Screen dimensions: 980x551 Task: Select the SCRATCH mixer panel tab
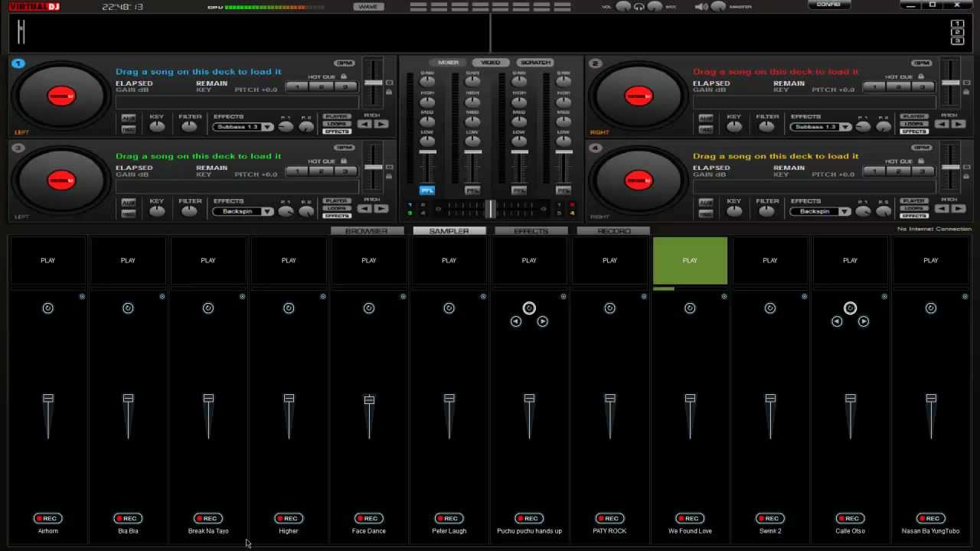534,63
